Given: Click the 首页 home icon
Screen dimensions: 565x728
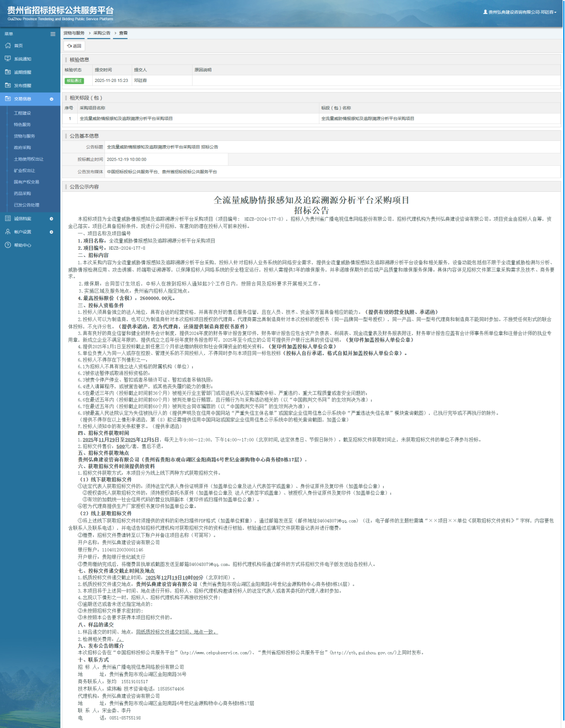Looking at the screenshot, I should click(x=8, y=46).
